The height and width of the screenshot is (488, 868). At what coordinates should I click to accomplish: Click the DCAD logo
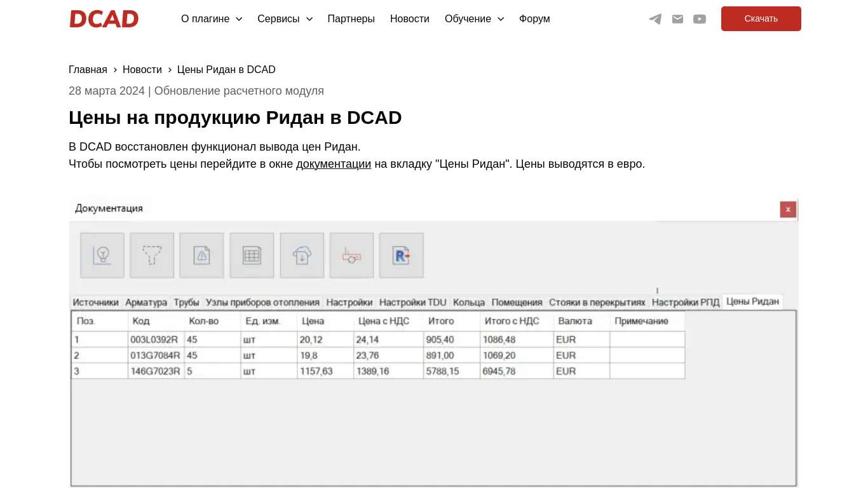(104, 18)
